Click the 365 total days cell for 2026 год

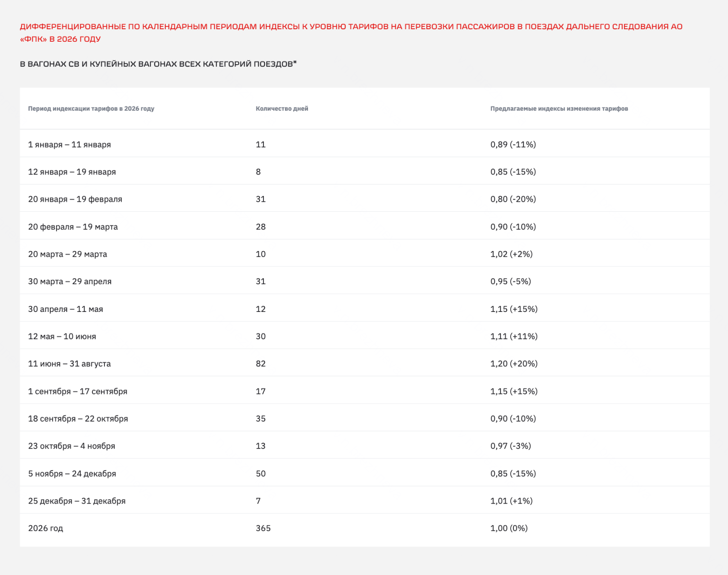click(x=263, y=528)
